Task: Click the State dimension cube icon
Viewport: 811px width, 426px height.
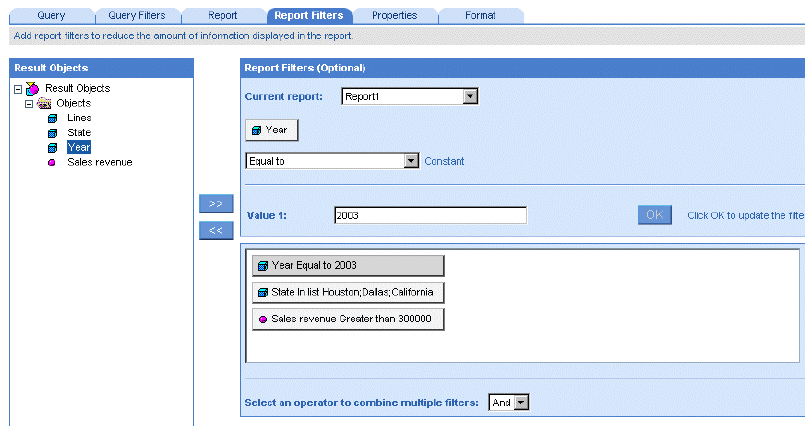Action: pyautogui.click(x=52, y=133)
